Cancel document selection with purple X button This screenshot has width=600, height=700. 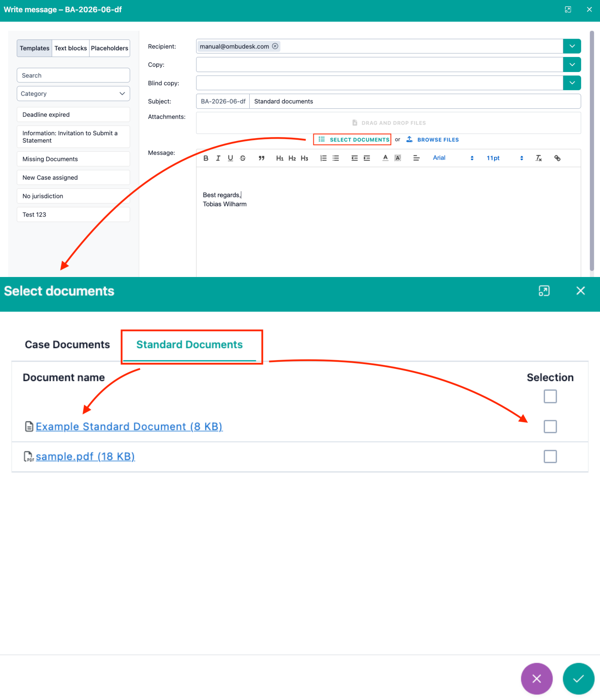tap(536, 678)
